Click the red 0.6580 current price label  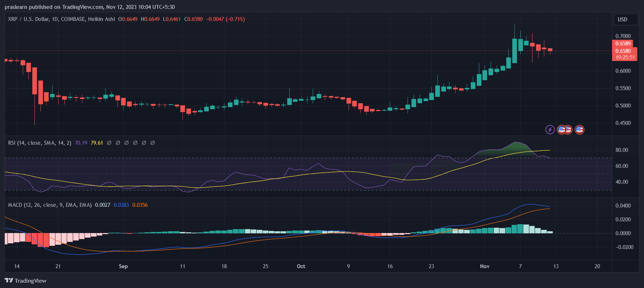(x=623, y=51)
